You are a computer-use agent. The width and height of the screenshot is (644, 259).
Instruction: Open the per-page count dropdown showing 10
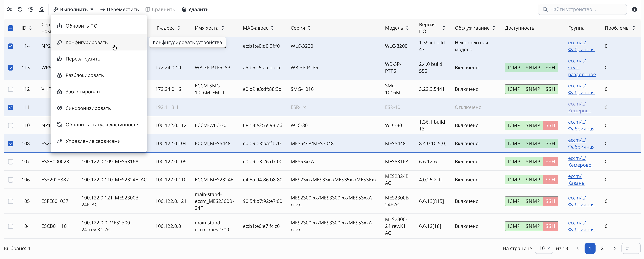[544, 248]
